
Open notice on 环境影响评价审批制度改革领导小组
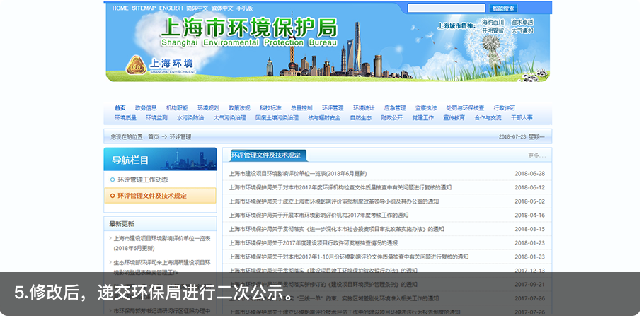point(334,201)
